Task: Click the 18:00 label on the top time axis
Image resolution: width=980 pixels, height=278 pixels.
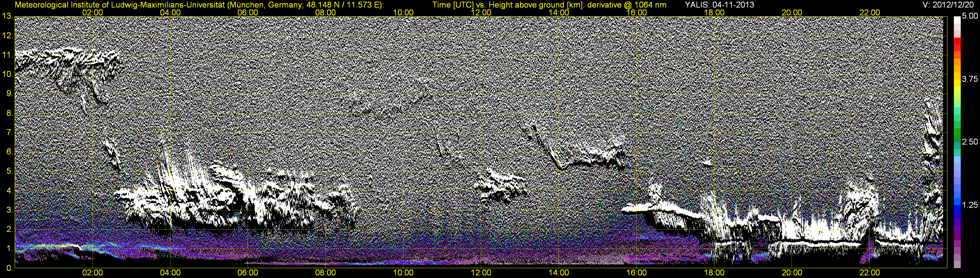Action: (x=714, y=12)
